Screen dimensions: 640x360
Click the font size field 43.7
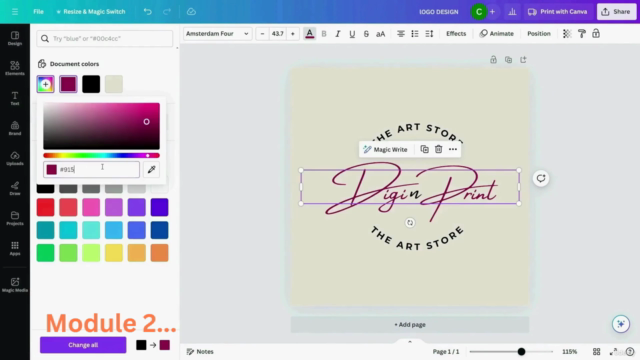coord(278,34)
